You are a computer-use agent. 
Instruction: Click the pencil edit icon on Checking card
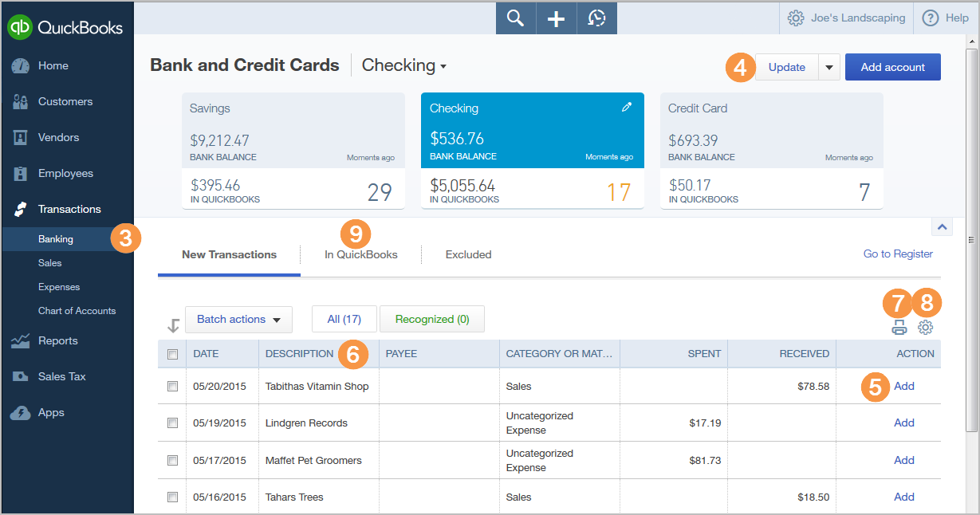(x=627, y=107)
